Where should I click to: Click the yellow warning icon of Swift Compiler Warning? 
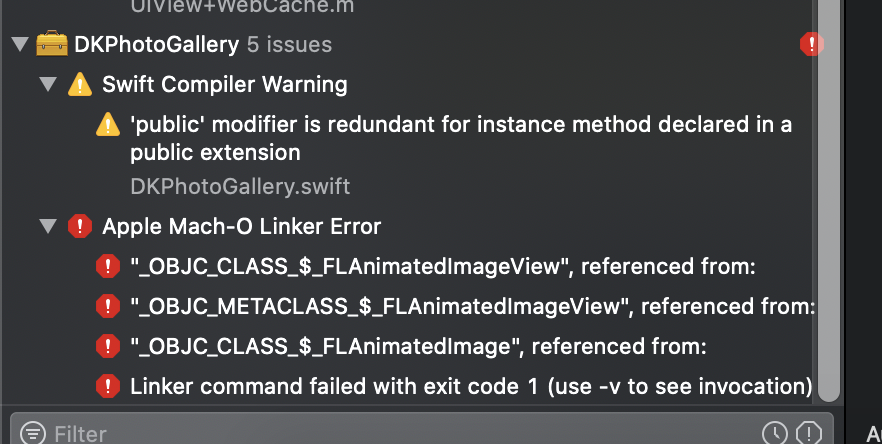[x=80, y=84]
